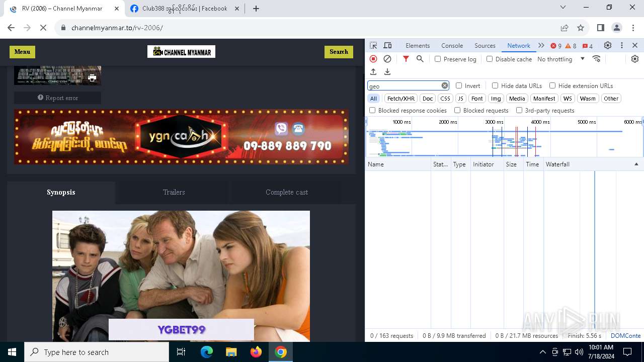Click the yellow Menu button
The width and height of the screenshot is (644, 362).
tap(22, 52)
